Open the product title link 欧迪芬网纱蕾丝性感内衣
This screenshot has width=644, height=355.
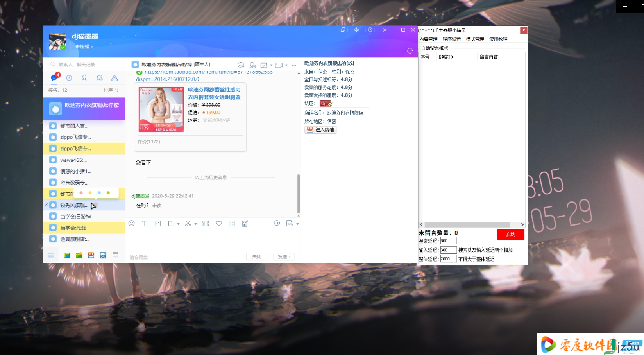coord(214,93)
